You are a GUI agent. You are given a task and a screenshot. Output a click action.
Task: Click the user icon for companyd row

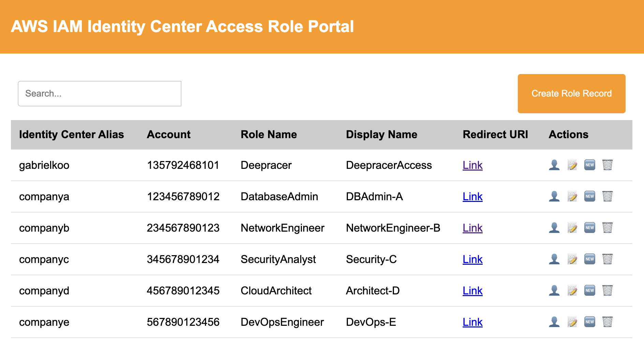pyautogui.click(x=554, y=291)
